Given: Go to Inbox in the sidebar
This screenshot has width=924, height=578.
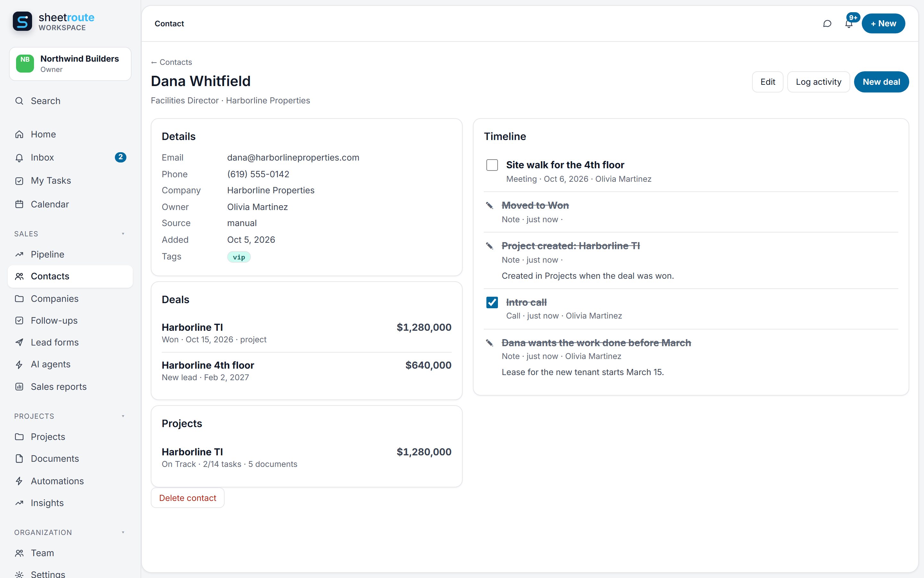Looking at the screenshot, I should 70,157.
